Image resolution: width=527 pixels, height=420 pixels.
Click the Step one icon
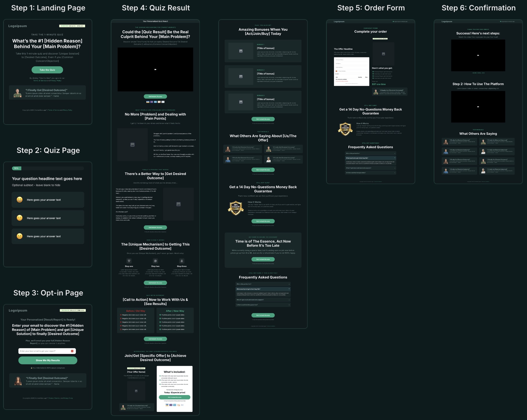tap(129, 261)
